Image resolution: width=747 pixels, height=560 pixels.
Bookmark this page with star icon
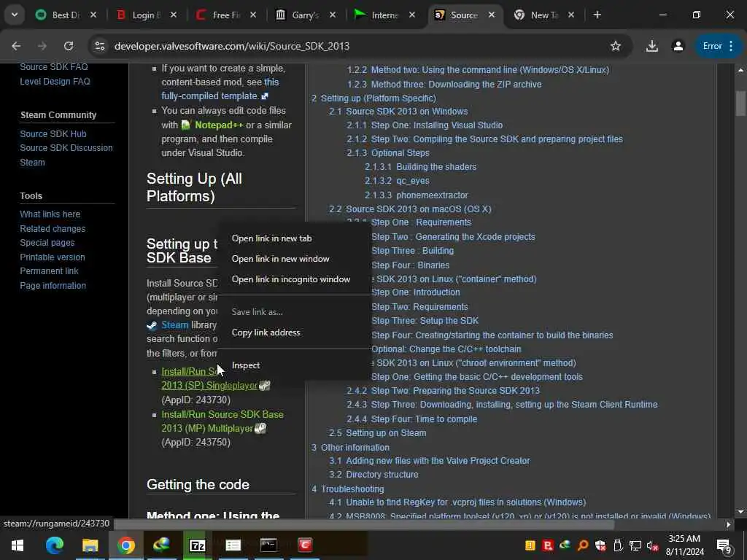pyautogui.click(x=616, y=46)
